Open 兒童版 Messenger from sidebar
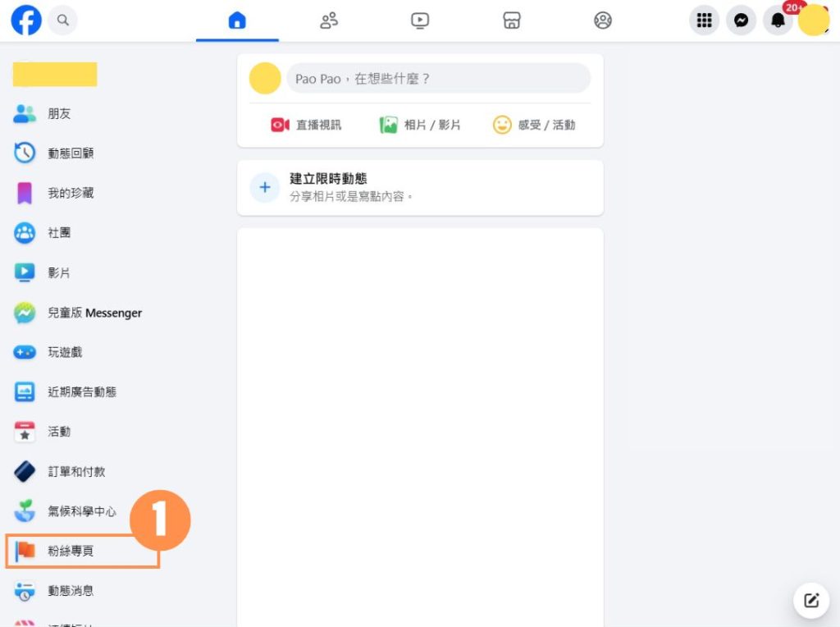The height and width of the screenshot is (627, 840). (x=94, y=313)
